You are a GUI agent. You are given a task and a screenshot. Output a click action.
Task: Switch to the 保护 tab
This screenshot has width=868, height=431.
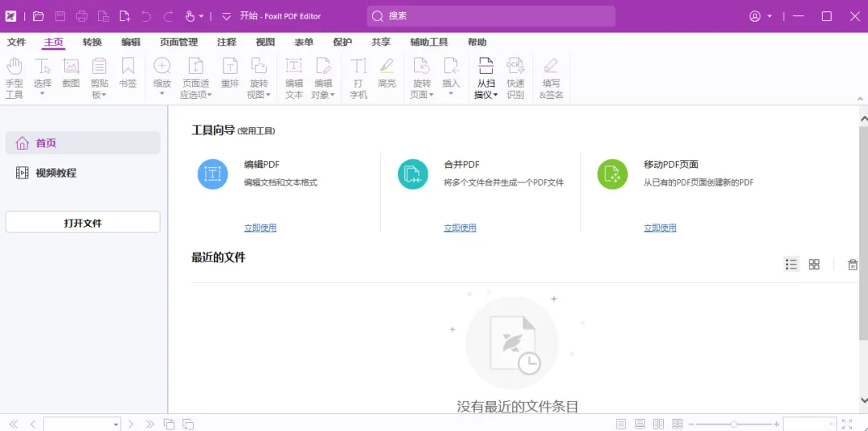(x=342, y=42)
